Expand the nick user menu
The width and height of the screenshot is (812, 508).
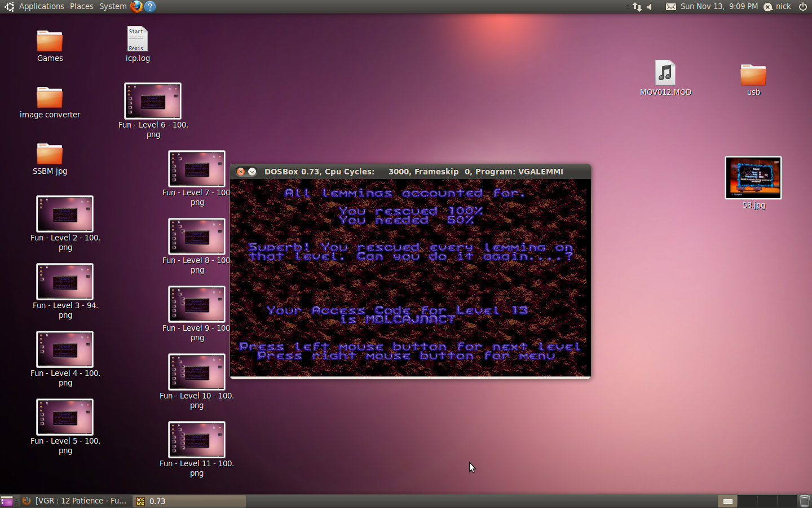coord(778,7)
